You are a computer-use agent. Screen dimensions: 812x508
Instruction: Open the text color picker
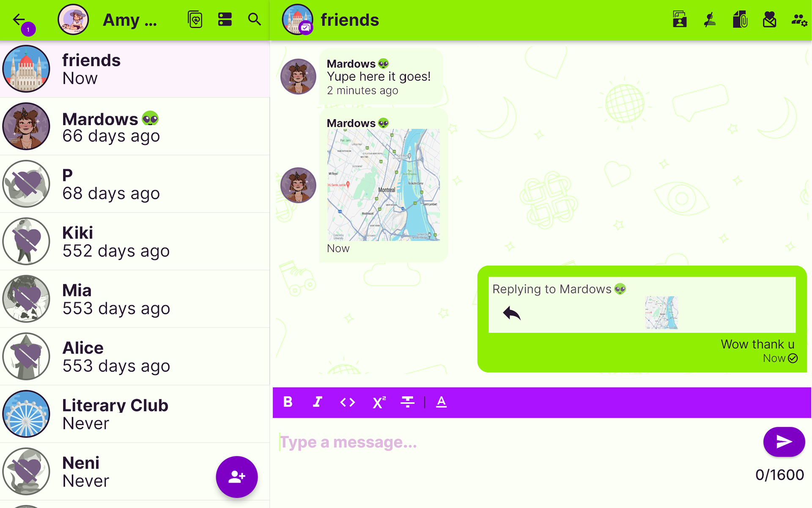(441, 402)
